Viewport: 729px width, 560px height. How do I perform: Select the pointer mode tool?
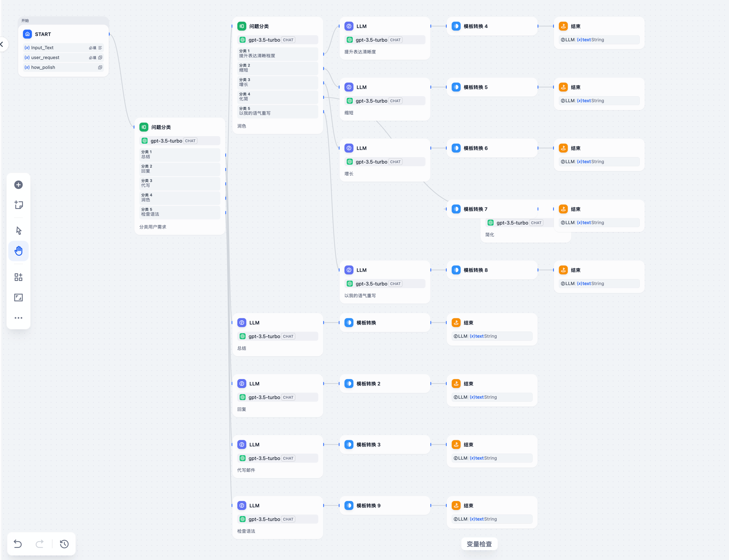(x=18, y=230)
